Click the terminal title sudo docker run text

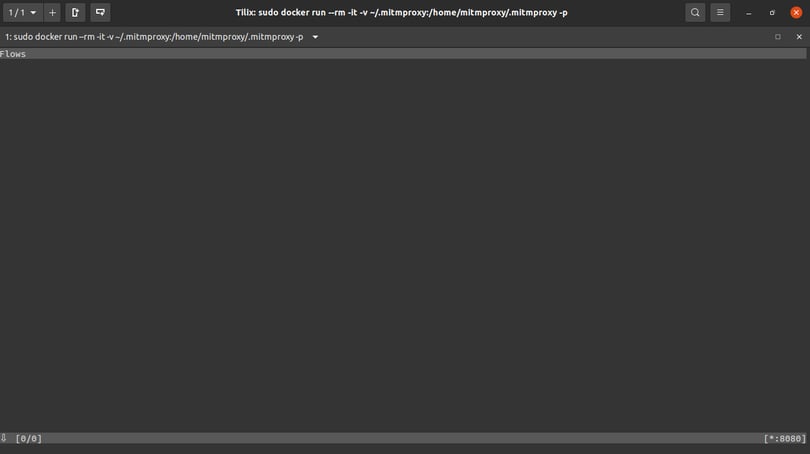pos(154,37)
